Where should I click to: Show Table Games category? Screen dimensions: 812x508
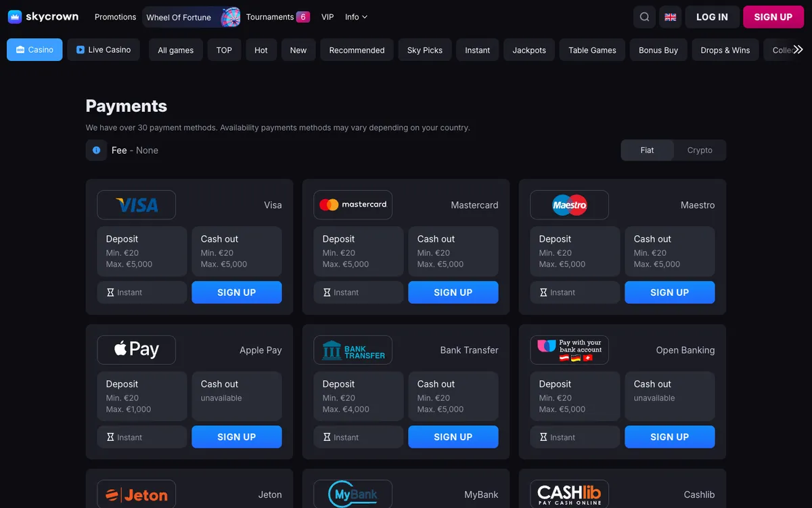click(592, 50)
